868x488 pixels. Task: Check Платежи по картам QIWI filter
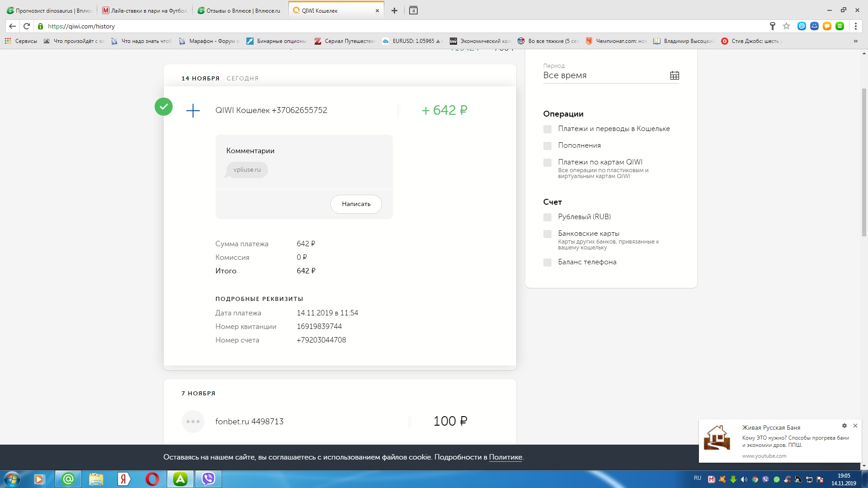click(x=547, y=163)
